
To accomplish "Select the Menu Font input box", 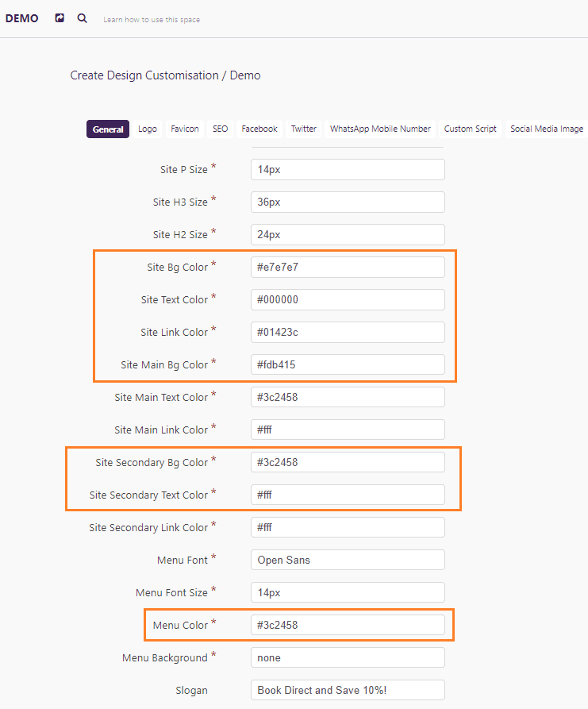I will [x=348, y=561].
